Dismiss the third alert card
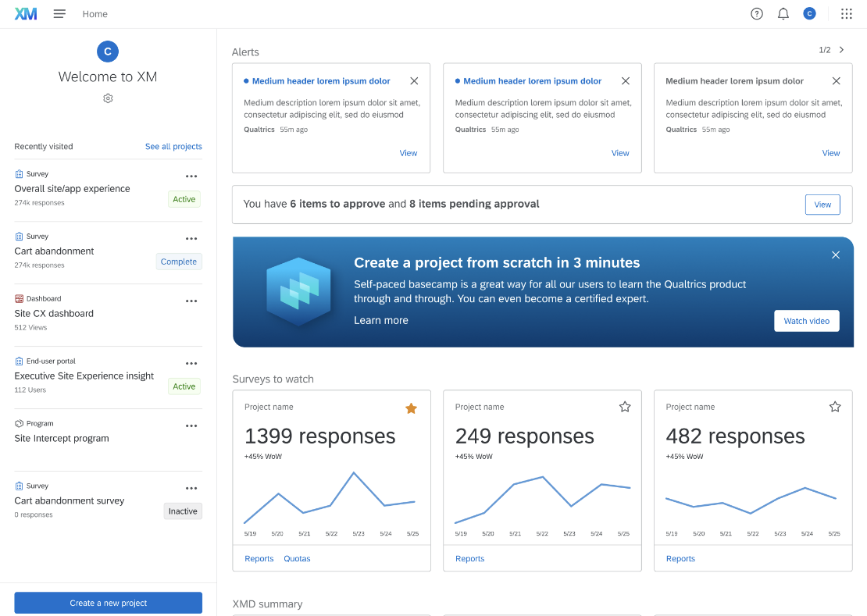Image resolution: width=867 pixels, height=616 pixels. 836,81
